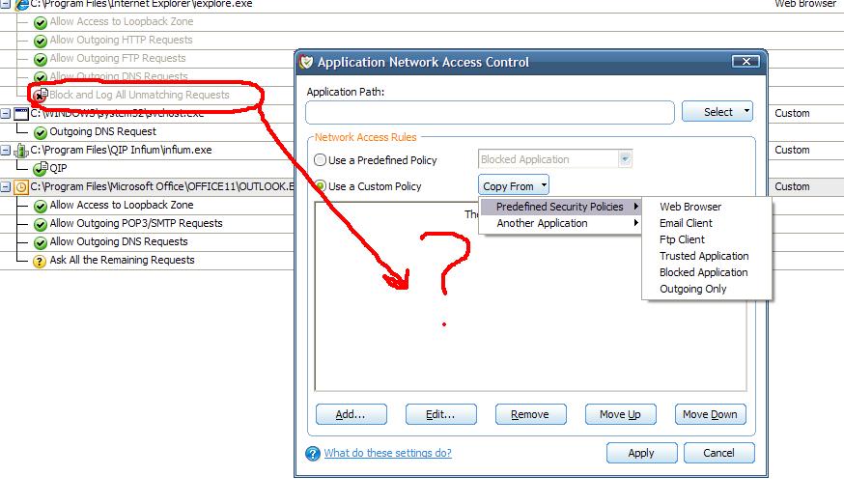
Task: Click the Application Path input field
Action: 490,113
